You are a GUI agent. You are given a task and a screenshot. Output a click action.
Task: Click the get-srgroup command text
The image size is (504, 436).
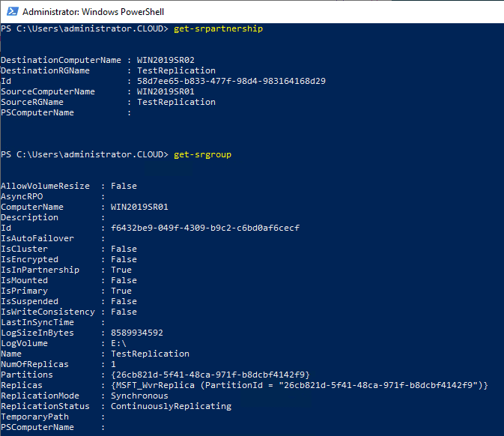tap(202, 154)
